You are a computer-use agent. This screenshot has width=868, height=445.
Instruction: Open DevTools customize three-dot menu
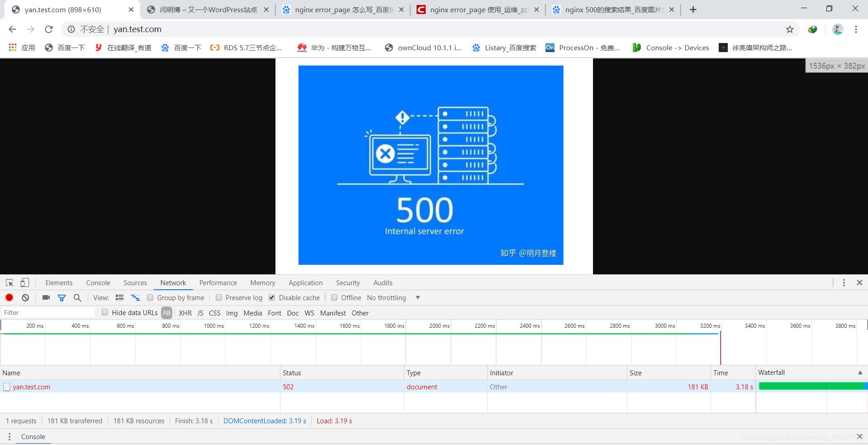pos(844,282)
